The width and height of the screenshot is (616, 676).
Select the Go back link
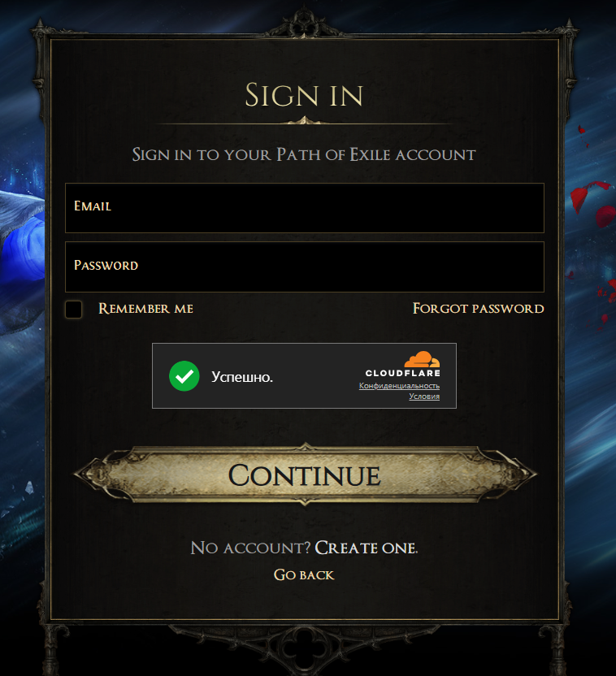[x=304, y=574]
